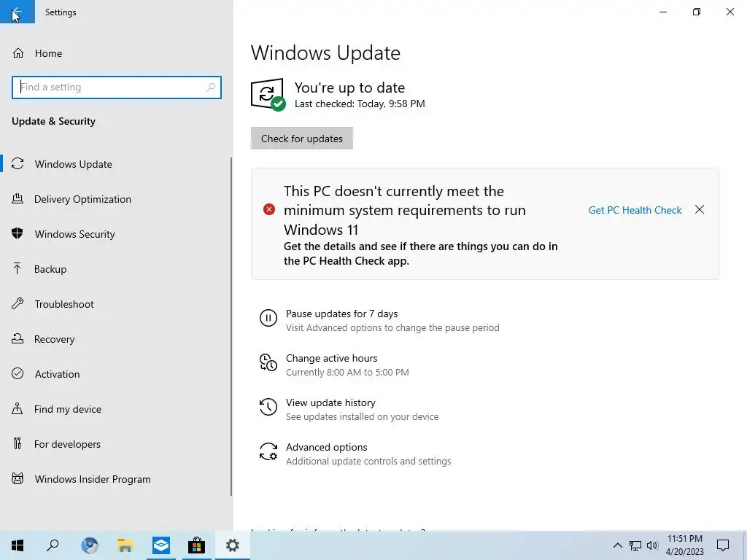Open Delivery Optimization settings
The height and width of the screenshot is (560, 747).
coord(82,199)
